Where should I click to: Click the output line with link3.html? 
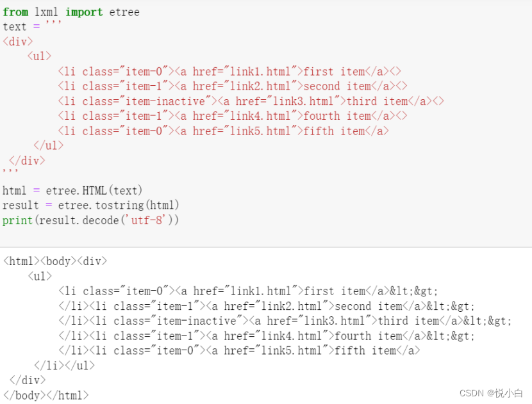pyautogui.click(x=285, y=321)
